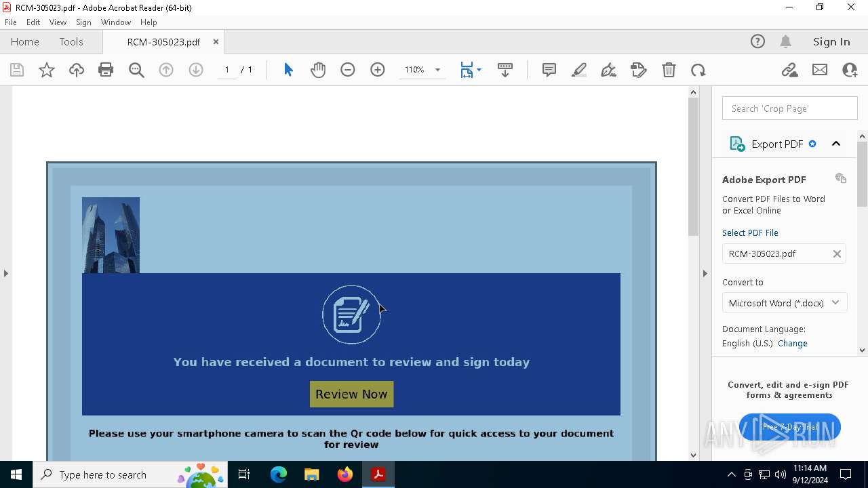The width and height of the screenshot is (868, 488).
Task: Select the highlight text tool
Action: point(579,70)
